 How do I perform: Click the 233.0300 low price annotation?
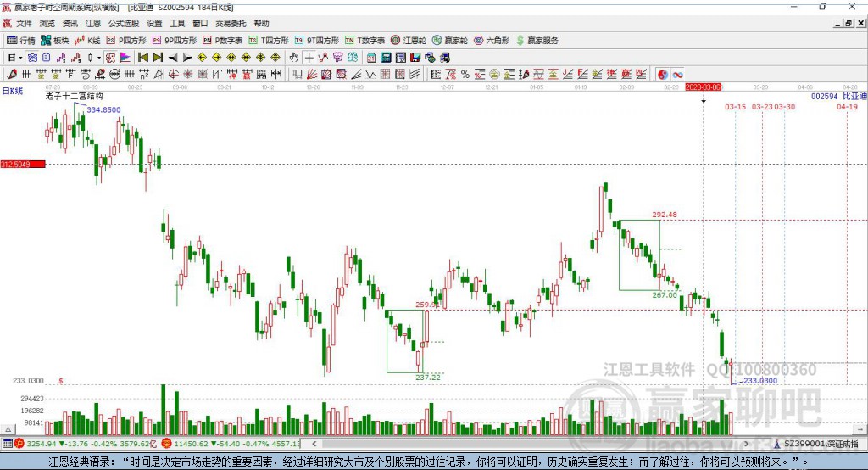(760, 381)
